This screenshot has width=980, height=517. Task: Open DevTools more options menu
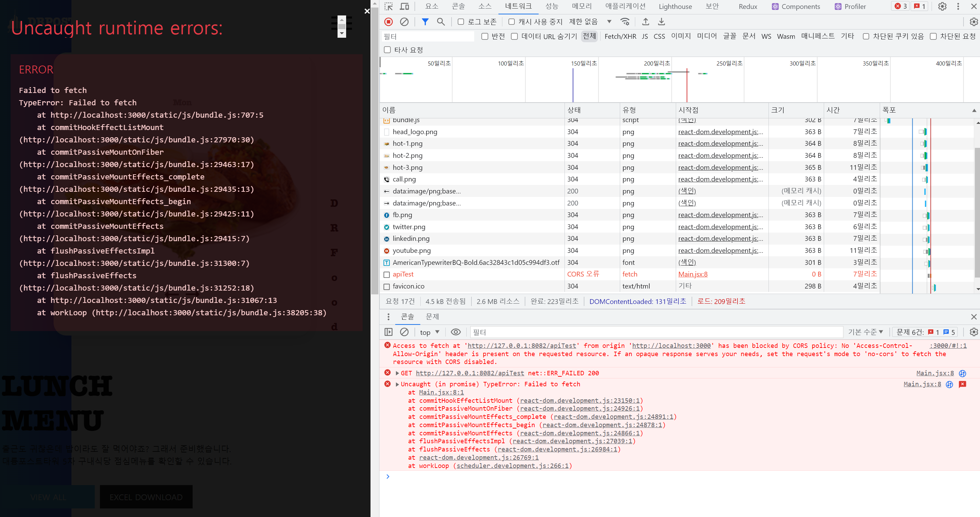(958, 7)
